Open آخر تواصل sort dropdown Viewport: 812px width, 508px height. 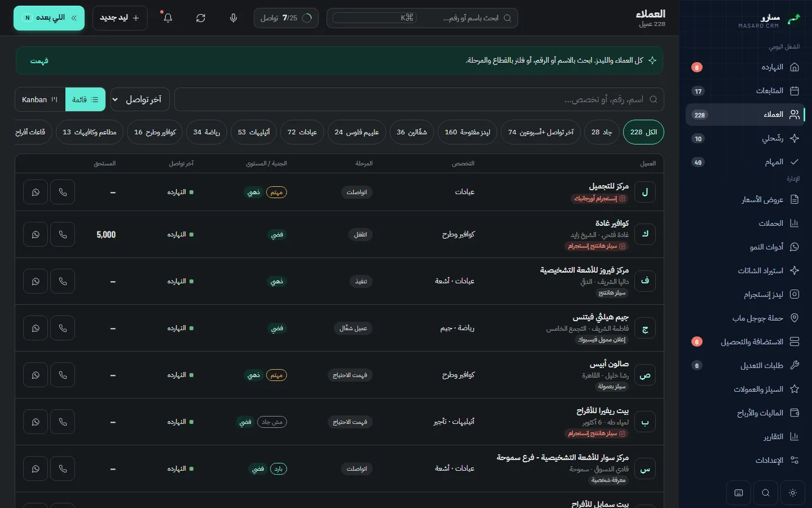[139, 99]
